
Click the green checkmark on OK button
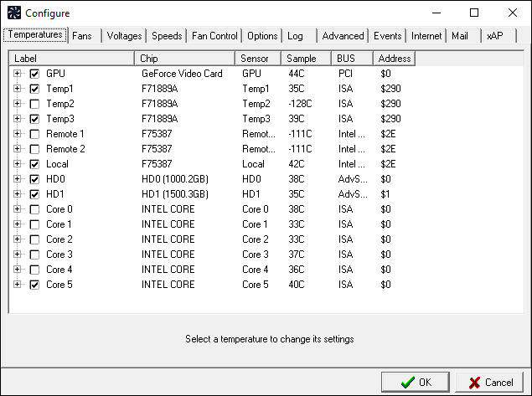408,382
